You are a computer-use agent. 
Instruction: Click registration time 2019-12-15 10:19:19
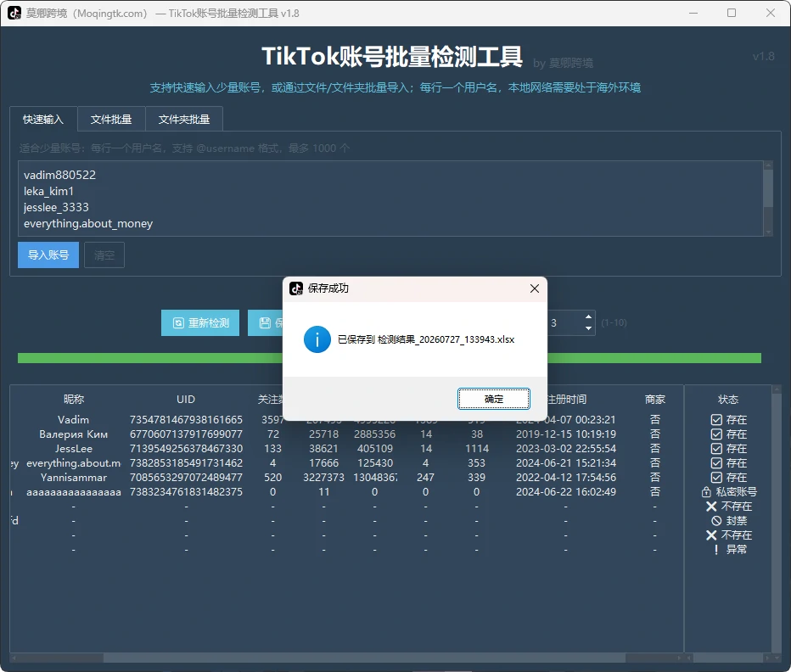(566, 434)
